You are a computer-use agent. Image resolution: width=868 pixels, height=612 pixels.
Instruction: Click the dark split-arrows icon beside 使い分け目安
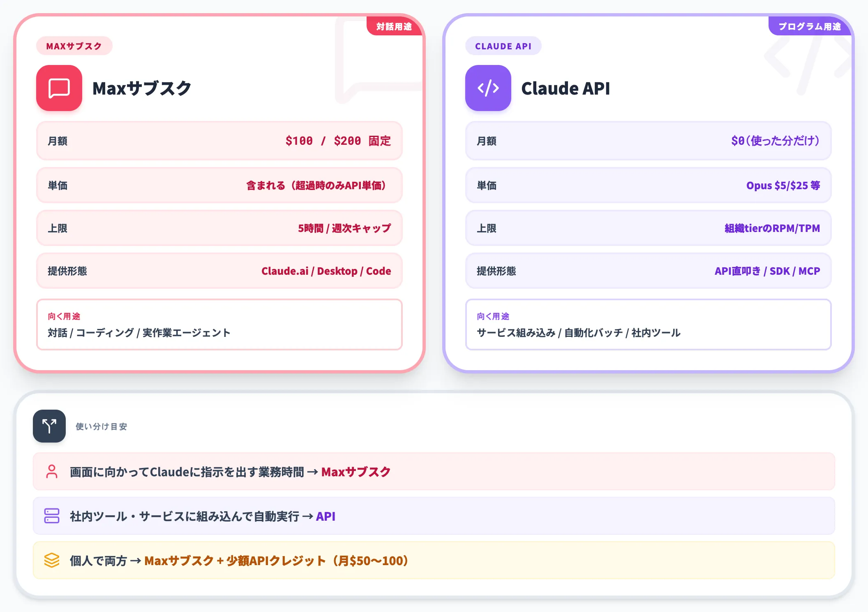49,426
